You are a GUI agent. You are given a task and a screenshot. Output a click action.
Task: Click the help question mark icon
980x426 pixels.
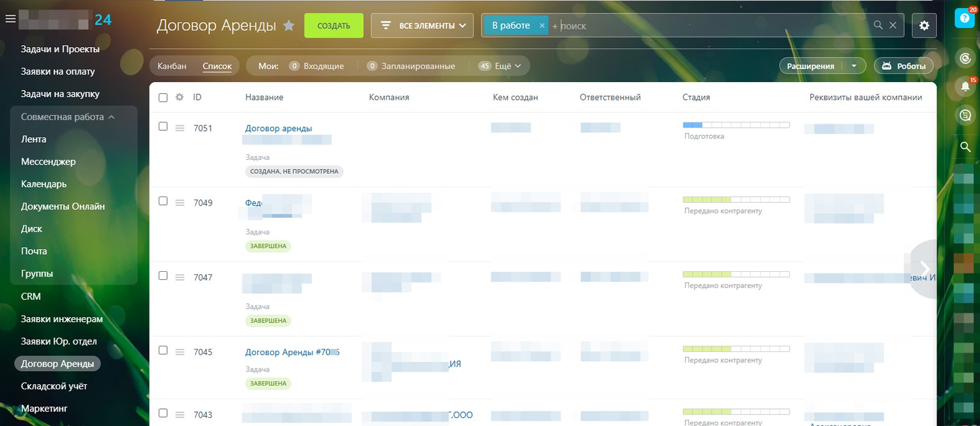pos(965,18)
